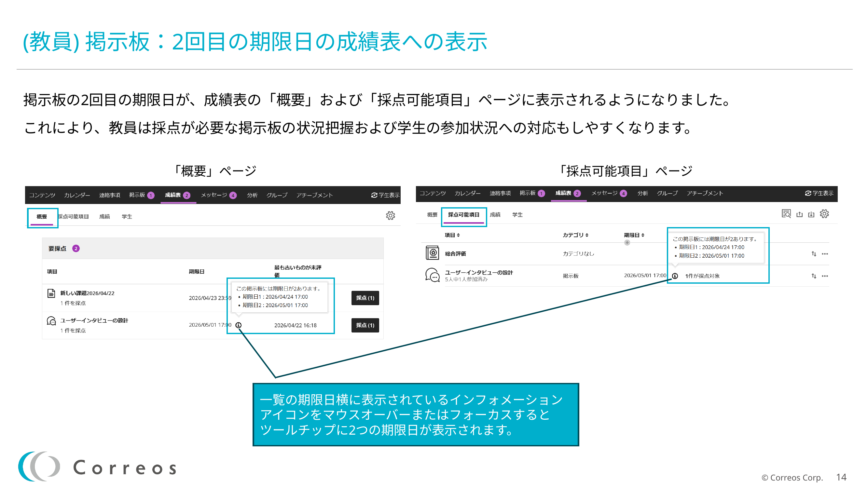Image resolution: width=868 pixels, height=488 pixels.
Task: Open 新しい課題2026/04/22 item link
Action: (87, 293)
